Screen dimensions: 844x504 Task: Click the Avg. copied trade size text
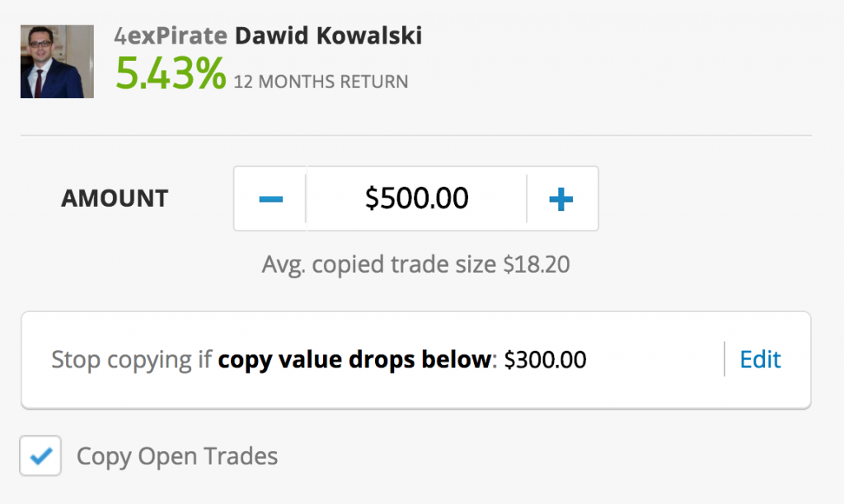click(x=379, y=264)
